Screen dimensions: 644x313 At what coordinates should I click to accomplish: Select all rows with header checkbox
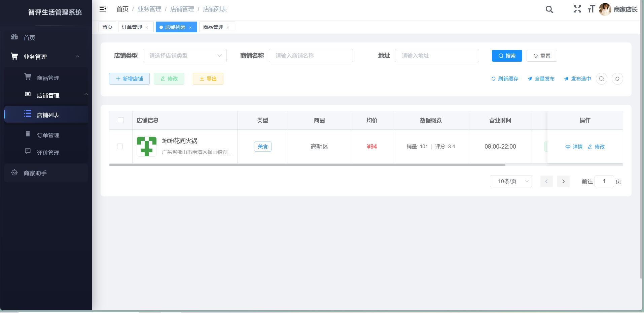[x=121, y=120]
